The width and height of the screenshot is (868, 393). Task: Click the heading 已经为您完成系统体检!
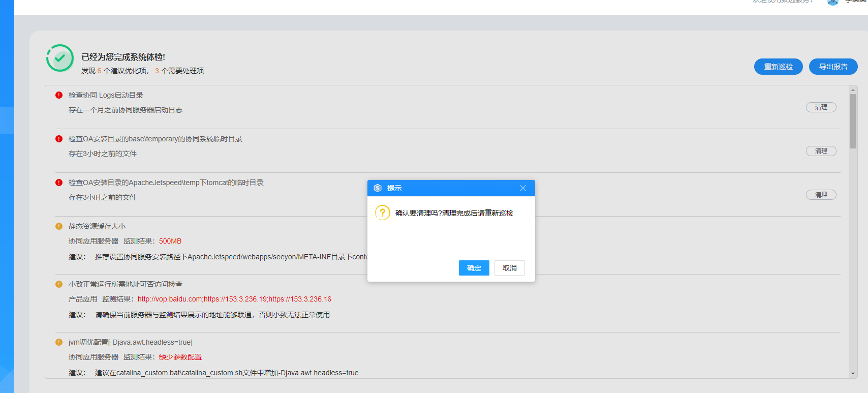(x=123, y=57)
